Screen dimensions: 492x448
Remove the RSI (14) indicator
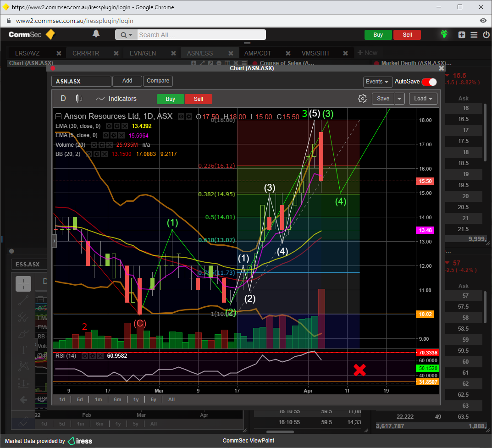coord(100,356)
